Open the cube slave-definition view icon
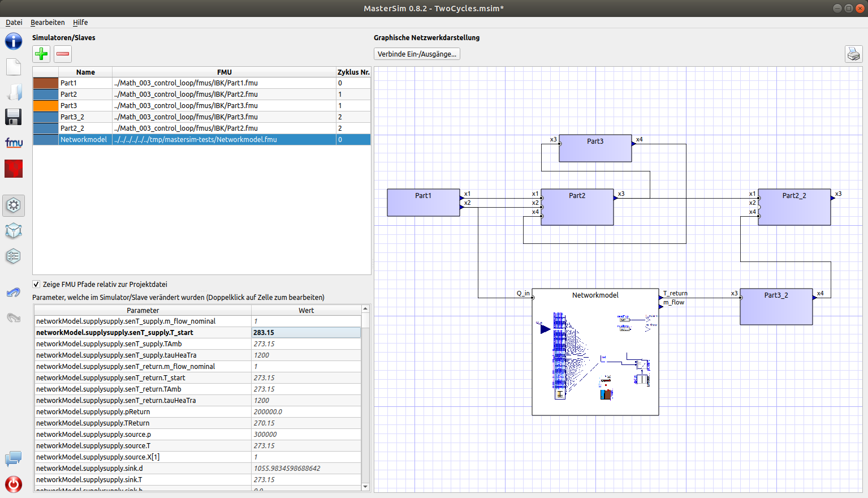 (13, 231)
